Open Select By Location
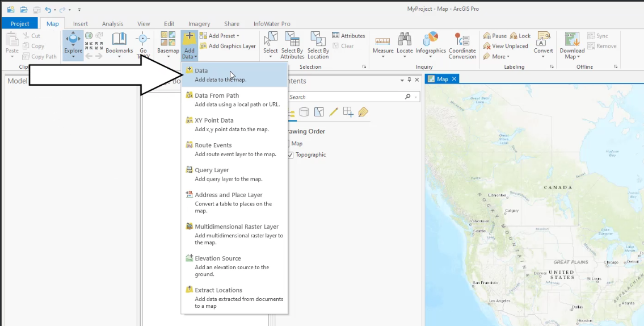 point(318,45)
